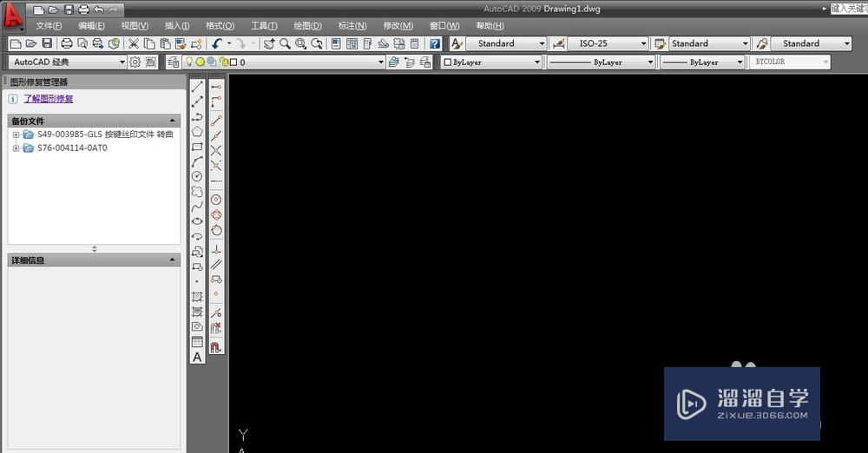Toggle layer 0 freeze sun icon
This screenshot has height=453, width=868.
tap(200, 62)
